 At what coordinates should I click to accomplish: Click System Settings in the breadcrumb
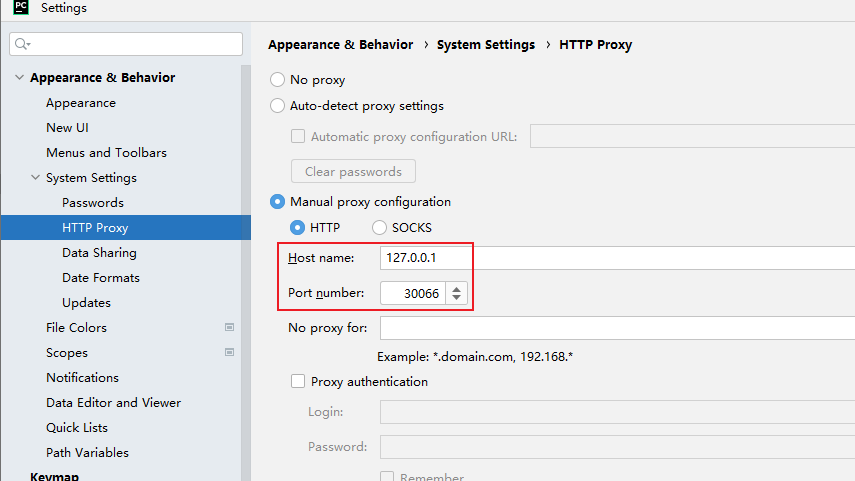486,45
